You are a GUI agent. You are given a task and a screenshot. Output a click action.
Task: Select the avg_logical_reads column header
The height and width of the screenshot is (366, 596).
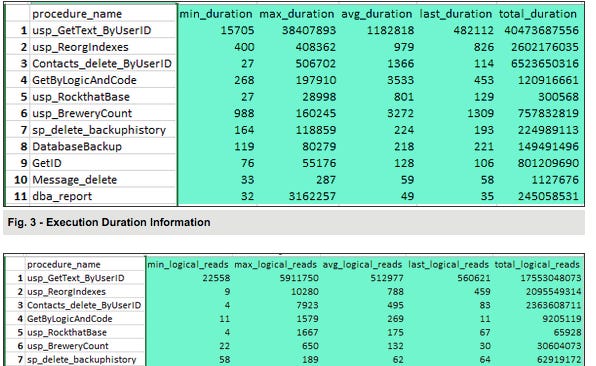[x=362, y=265]
